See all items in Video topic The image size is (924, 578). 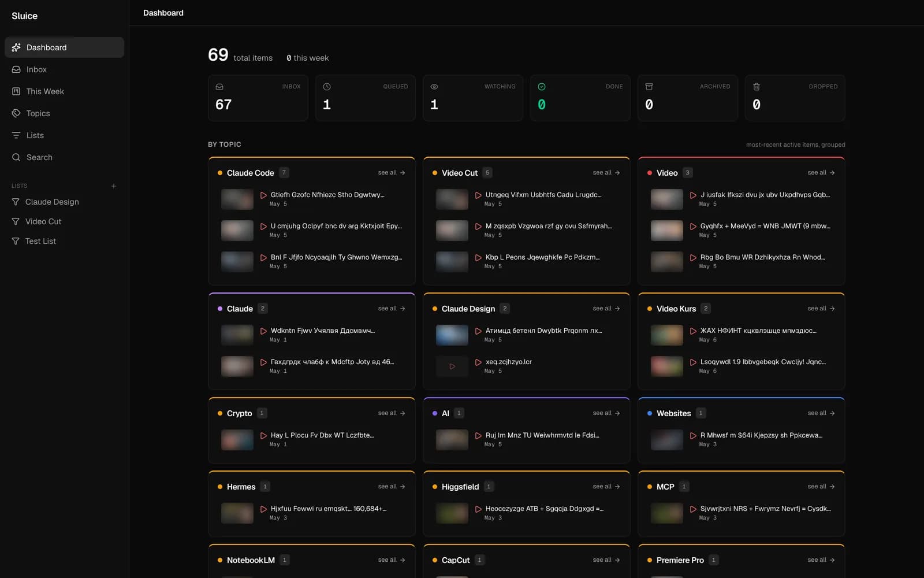821,173
